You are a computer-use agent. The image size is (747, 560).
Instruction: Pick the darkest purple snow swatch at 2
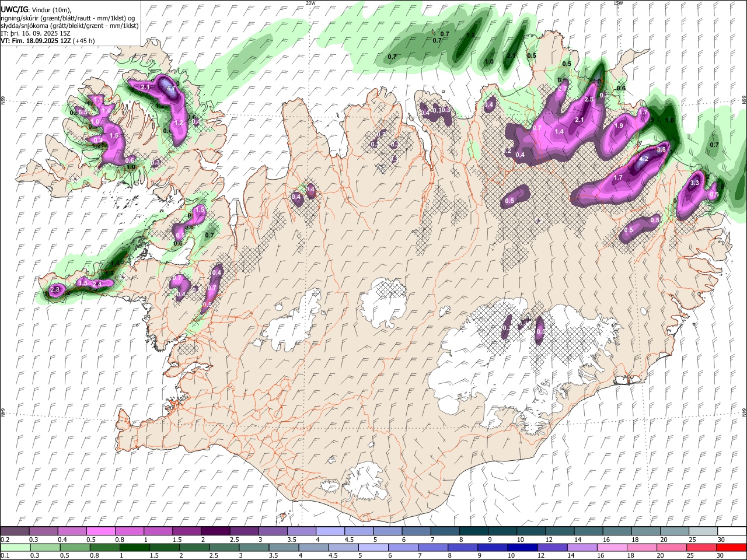point(215,531)
